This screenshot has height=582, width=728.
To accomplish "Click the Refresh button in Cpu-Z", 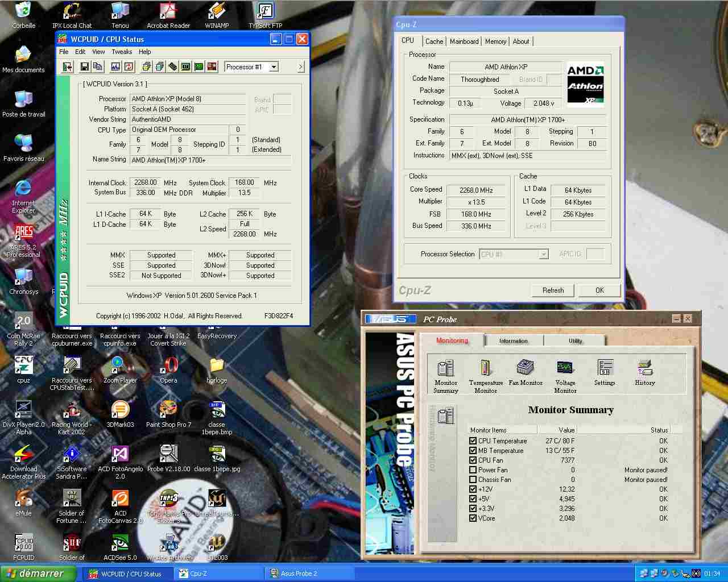I will coord(553,290).
